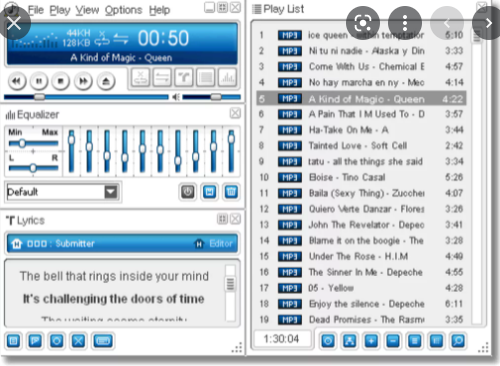The width and height of the screenshot is (500, 366).
Task: Click the last equalizer band slider
Action: tap(231, 151)
